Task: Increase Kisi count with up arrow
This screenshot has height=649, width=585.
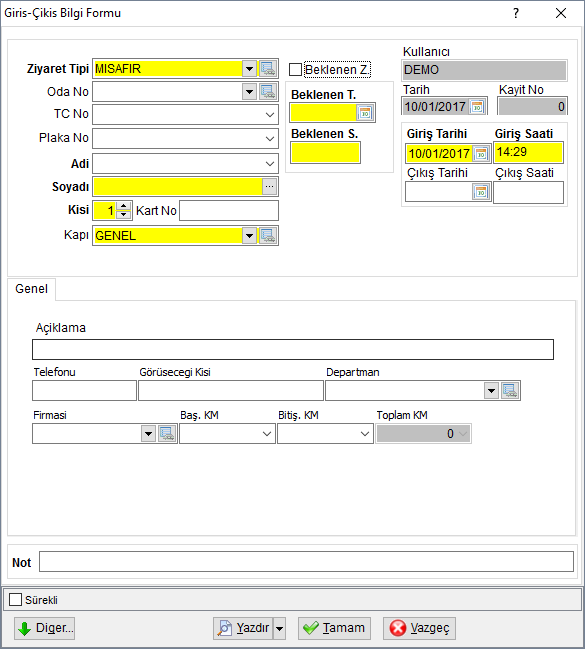Action: click(123, 206)
